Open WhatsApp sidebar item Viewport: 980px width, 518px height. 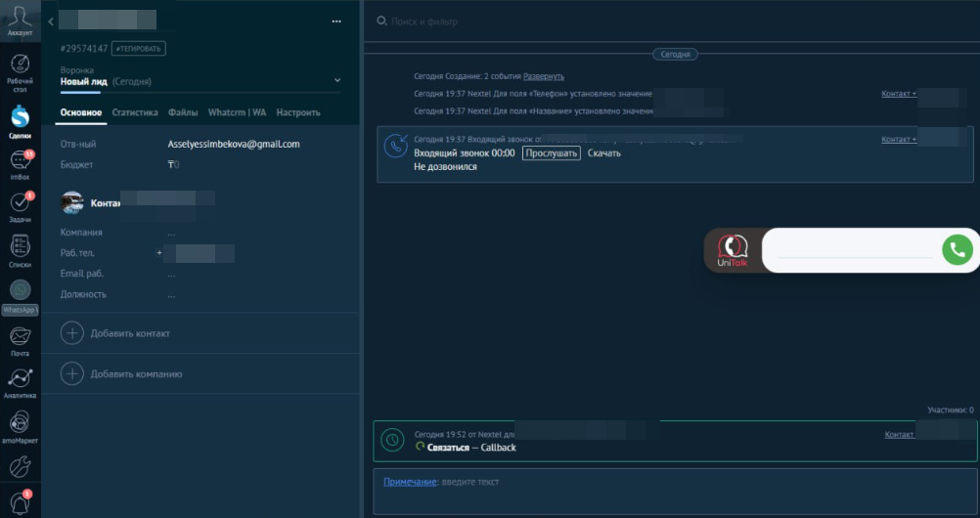(x=20, y=297)
